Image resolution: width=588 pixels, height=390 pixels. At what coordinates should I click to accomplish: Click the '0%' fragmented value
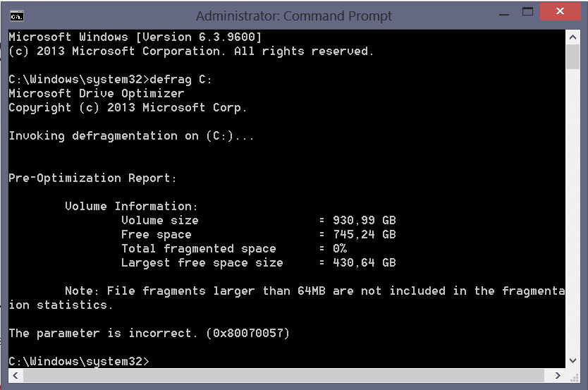(340, 249)
